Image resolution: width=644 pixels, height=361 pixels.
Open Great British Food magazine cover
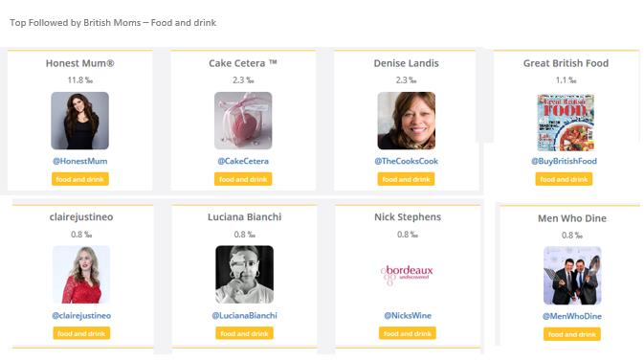[566, 123]
